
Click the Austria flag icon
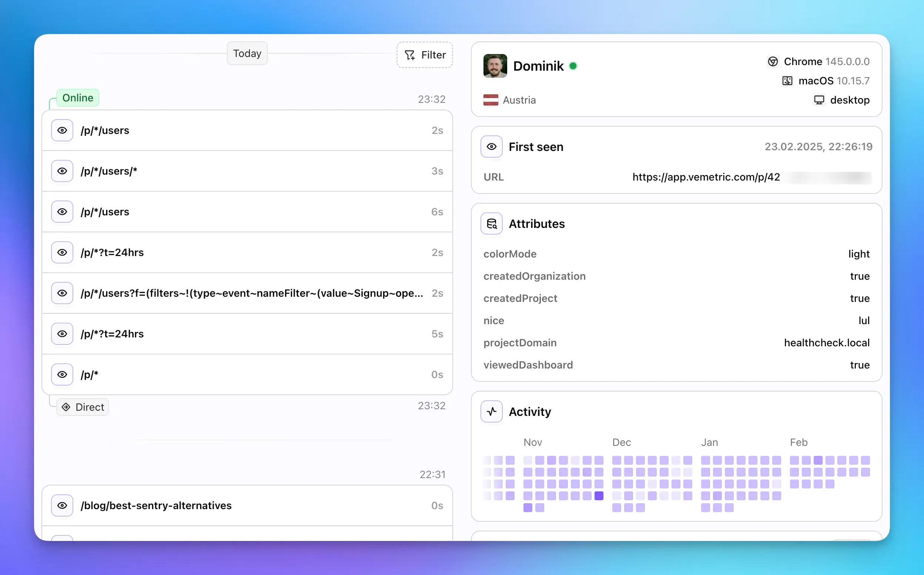coord(491,100)
